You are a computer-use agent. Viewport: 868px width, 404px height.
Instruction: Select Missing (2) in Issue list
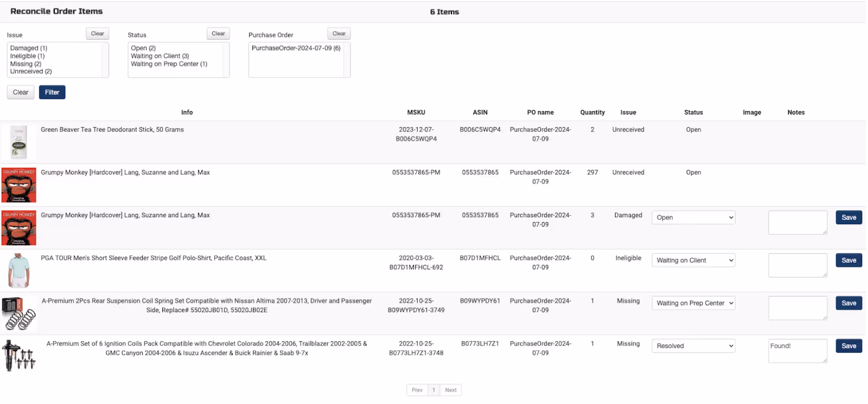coord(25,64)
